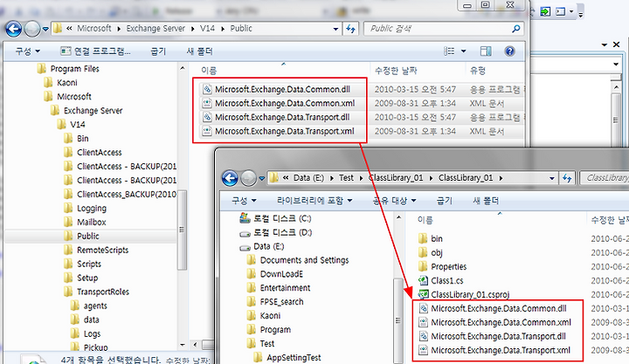Select V14 folder in tree
The height and width of the screenshot is (364, 629).
(71, 124)
